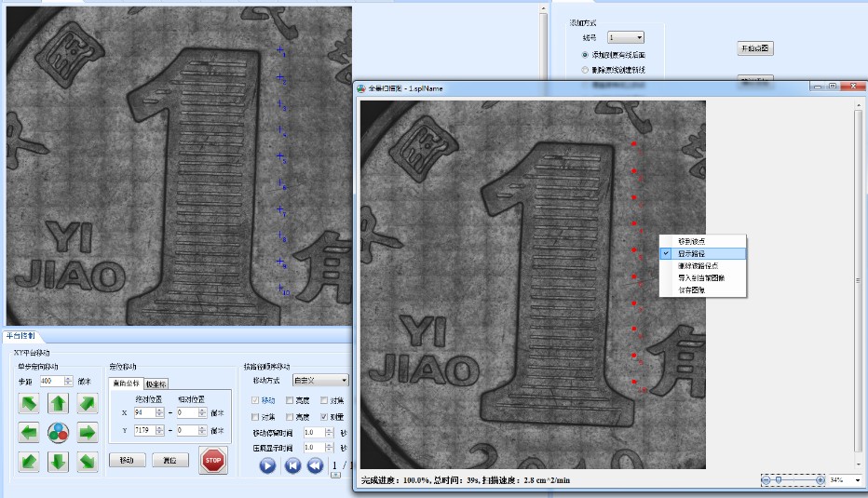This screenshot has height=498, width=868.
Task: Click the 移动 button
Action: coord(127,460)
